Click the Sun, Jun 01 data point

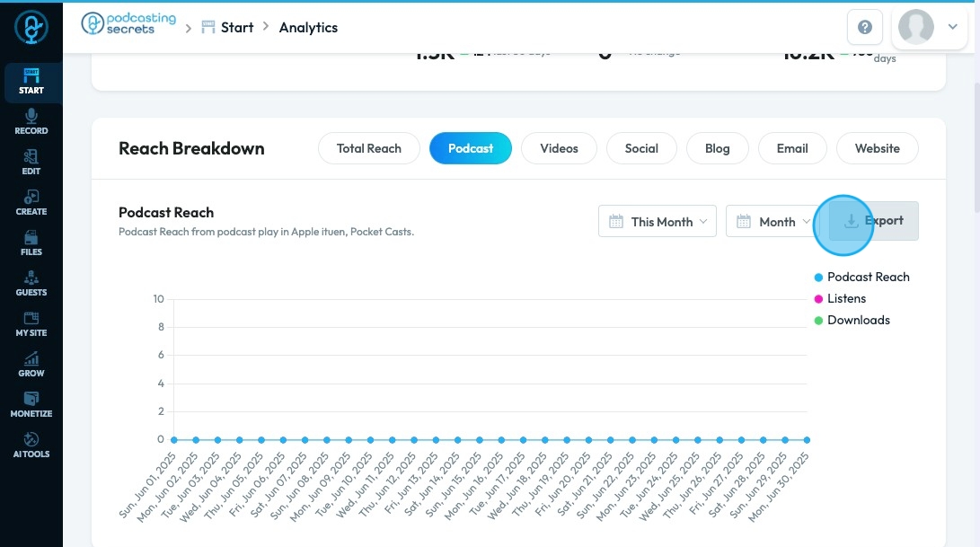[174, 440]
